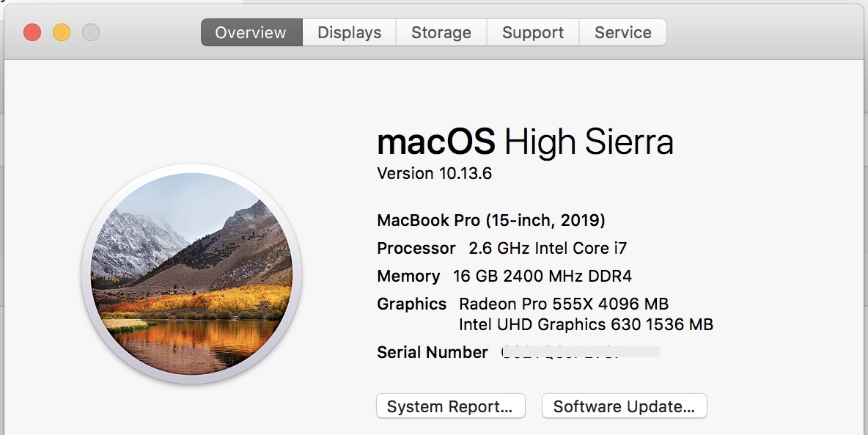
Task: Go to the Support tab
Action: tap(533, 32)
